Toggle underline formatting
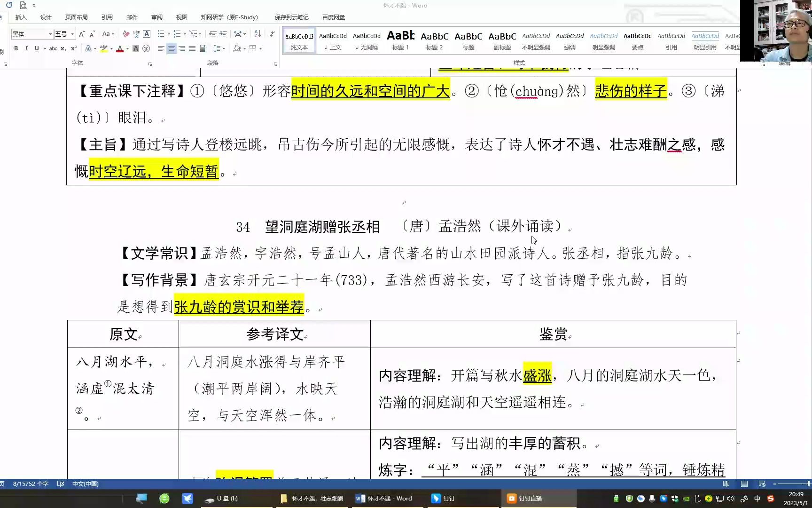The height and width of the screenshot is (508, 812). 37,48
